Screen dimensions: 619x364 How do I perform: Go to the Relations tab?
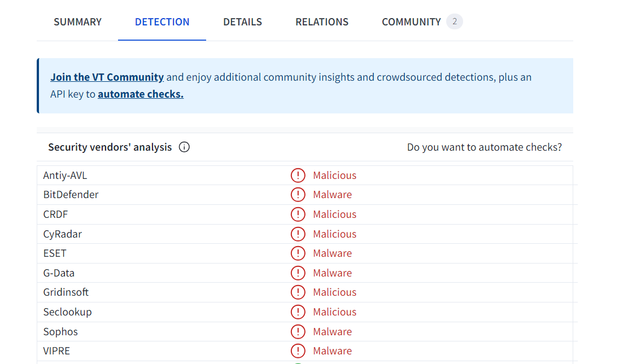(322, 22)
